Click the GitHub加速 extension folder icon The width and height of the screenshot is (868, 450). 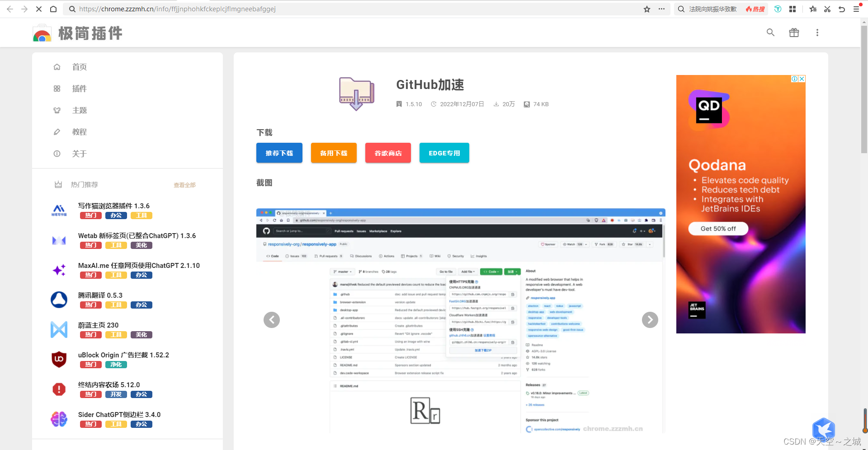pos(357,94)
